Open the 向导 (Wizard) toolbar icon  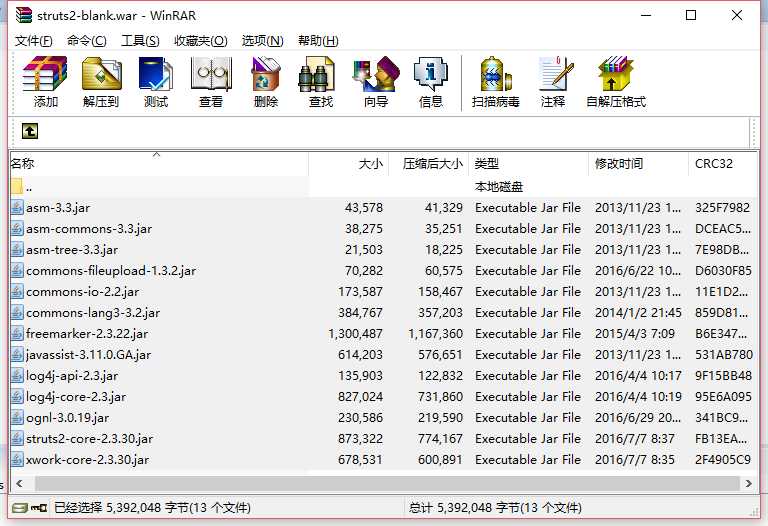pyautogui.click(x=376, y=74)
